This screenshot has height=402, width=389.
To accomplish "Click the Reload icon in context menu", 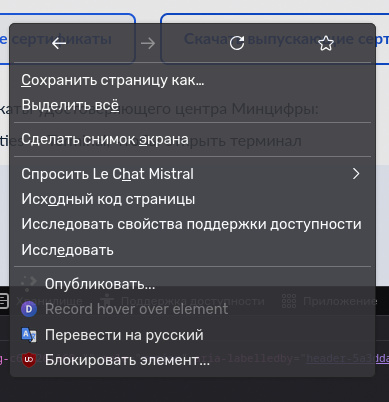I will 237,43.
